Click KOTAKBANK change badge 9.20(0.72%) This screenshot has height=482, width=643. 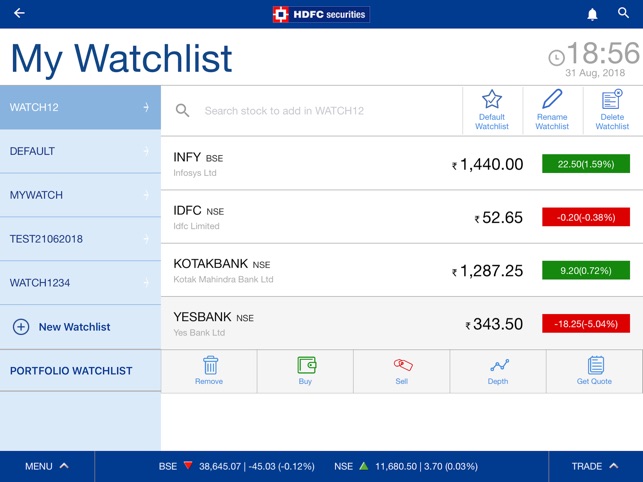pyautogui.click(x=586, y=270)
